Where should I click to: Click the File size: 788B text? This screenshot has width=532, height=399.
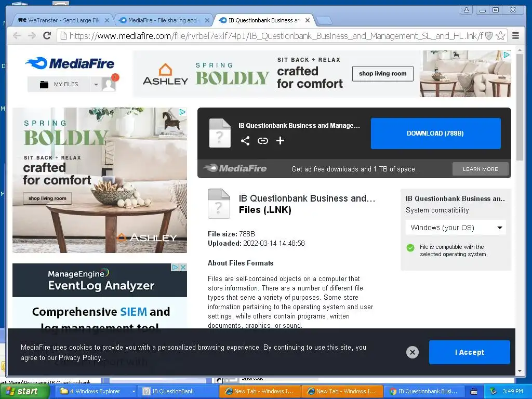coord(231,234)
